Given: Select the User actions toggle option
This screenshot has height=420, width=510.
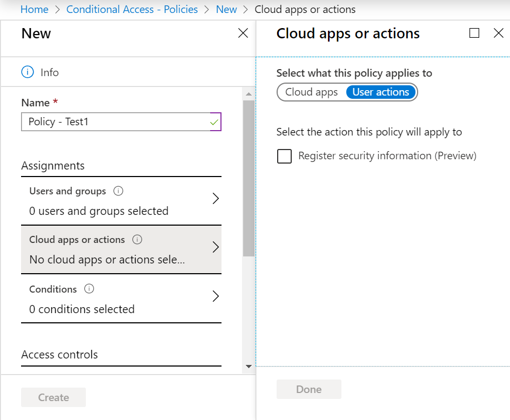Looking at the screenshot, I should tap(380, 92).
